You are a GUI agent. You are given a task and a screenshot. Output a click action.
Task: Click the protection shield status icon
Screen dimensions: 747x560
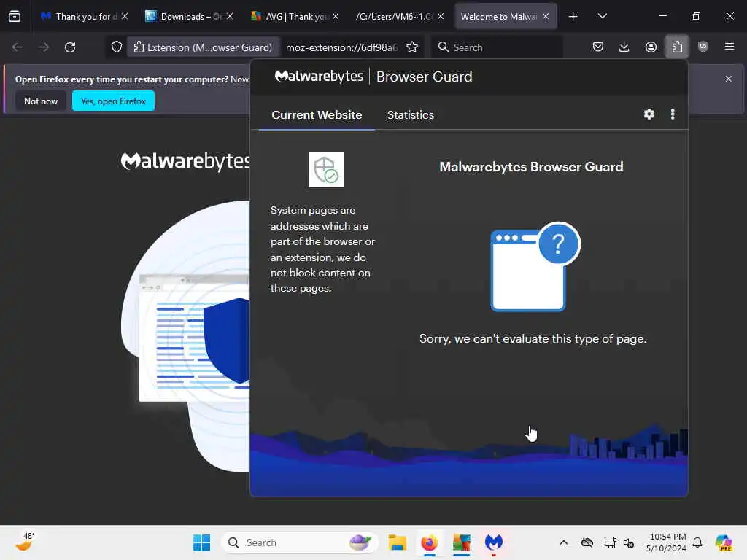click(x=326, y=169)
